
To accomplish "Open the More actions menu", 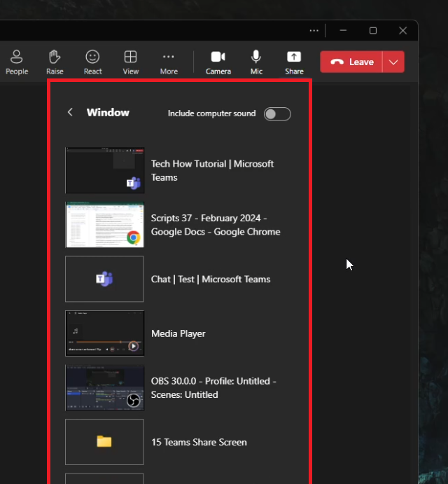I will [168, 62].
